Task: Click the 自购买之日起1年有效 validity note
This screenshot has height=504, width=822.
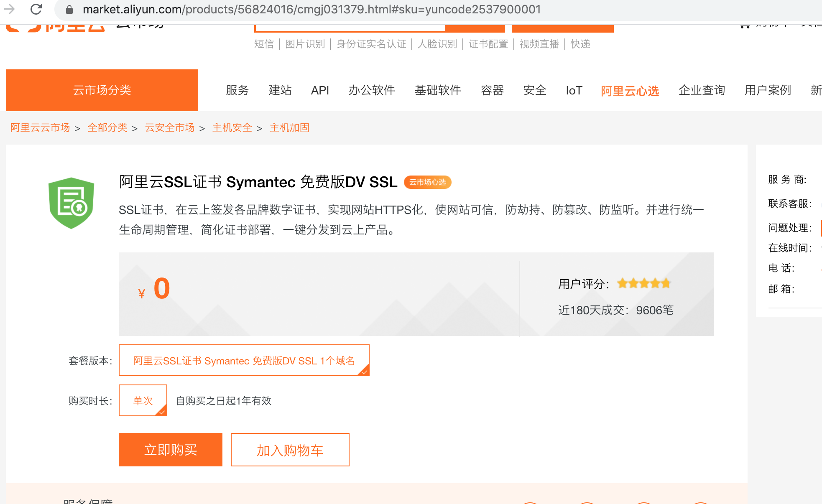Action: tap(224, 401)
